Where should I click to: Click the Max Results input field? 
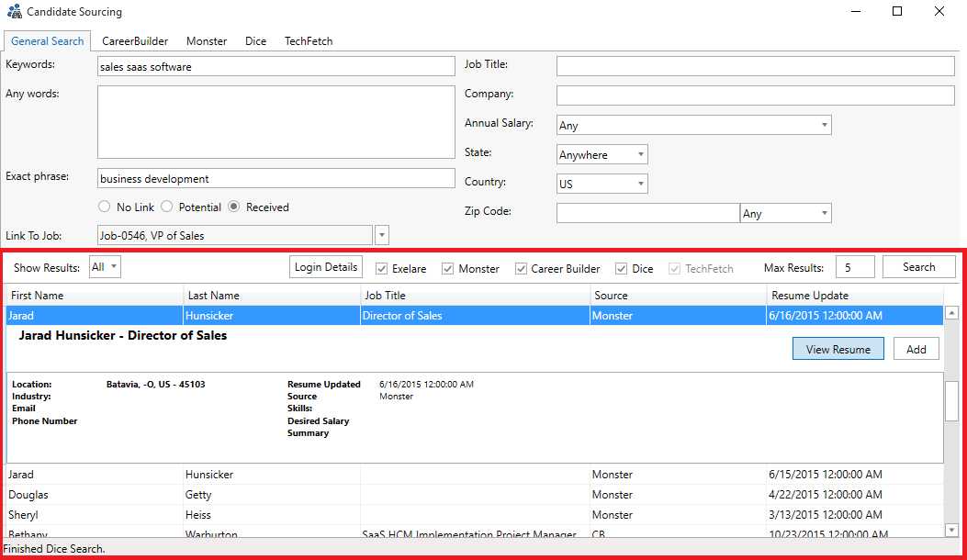tap(855, 268)
